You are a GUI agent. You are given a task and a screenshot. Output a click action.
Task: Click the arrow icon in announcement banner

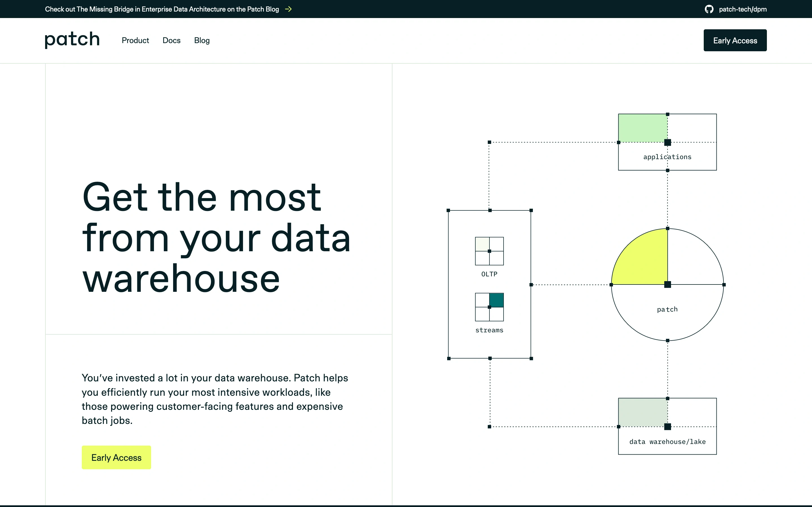(x=288, y=9)
